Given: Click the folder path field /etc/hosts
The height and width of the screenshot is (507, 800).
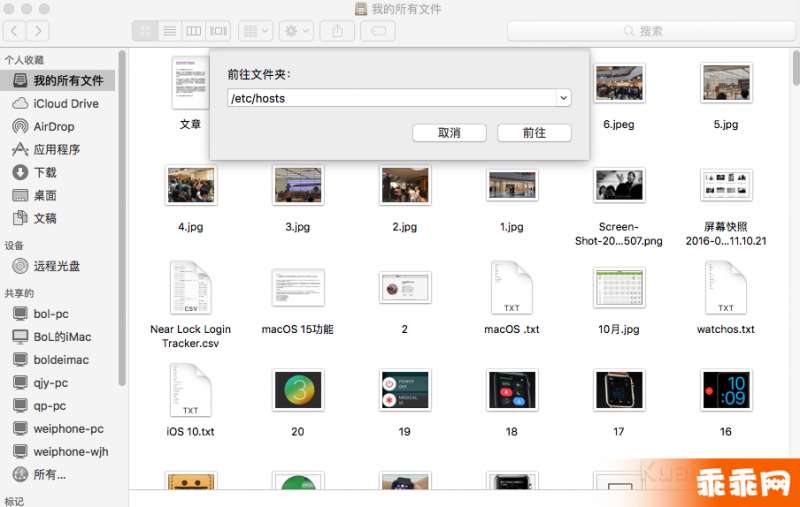Looking at the screenshot, I should point(392,98).
